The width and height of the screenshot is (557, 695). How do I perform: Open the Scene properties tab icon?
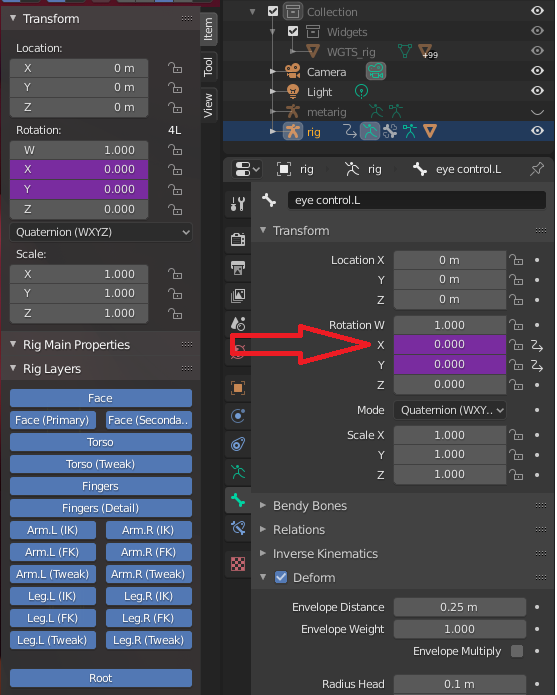coord(238,324)
